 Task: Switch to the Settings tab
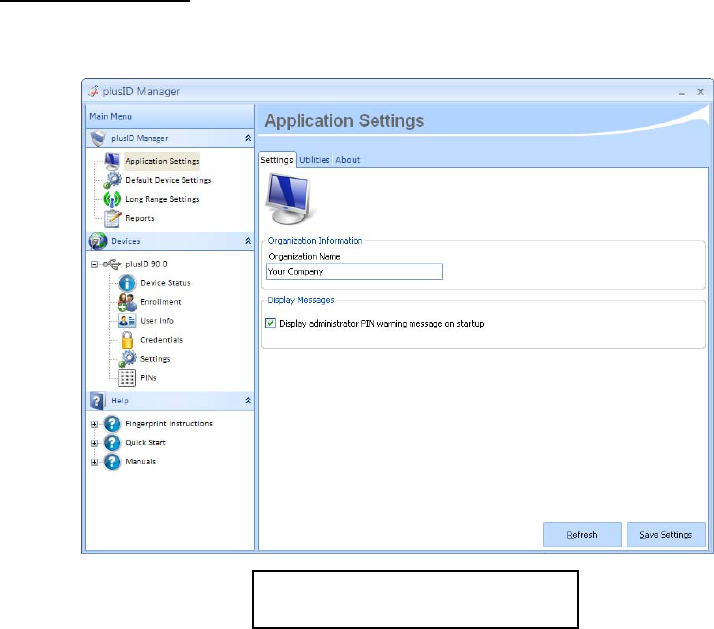277,160
